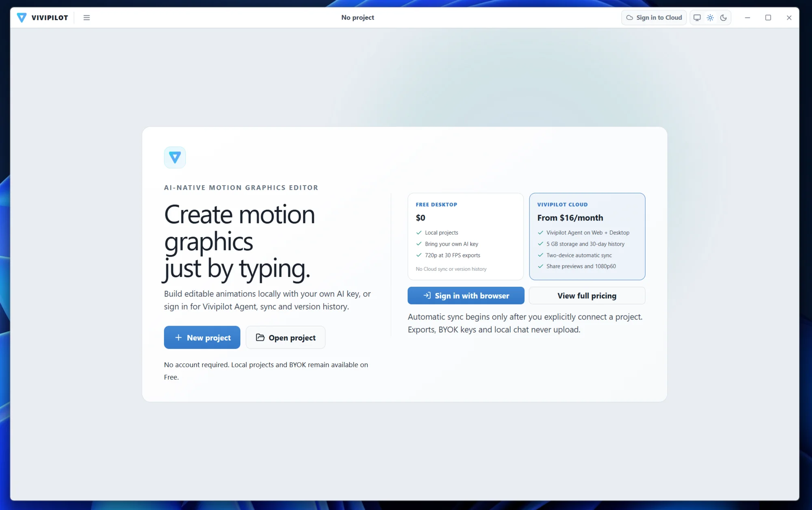Select the Free Desktop plan card
The height and width of the screenshot is (510, 812).
pos(466,236)
